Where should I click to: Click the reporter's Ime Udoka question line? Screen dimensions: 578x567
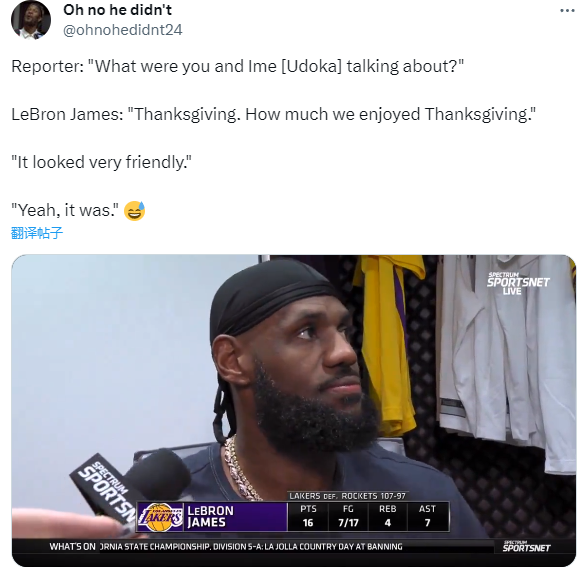(x=237, y=67)
